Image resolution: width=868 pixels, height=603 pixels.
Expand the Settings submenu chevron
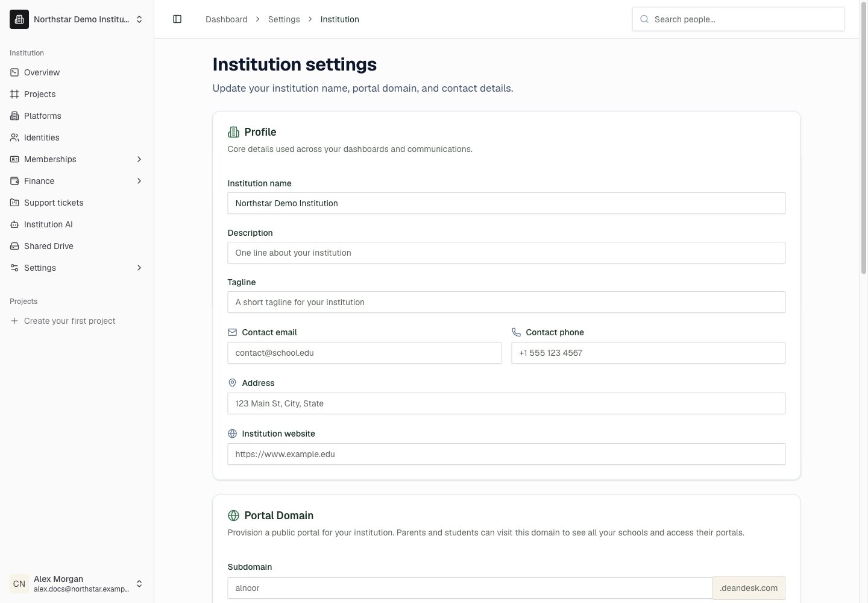[x=139, y=268]
